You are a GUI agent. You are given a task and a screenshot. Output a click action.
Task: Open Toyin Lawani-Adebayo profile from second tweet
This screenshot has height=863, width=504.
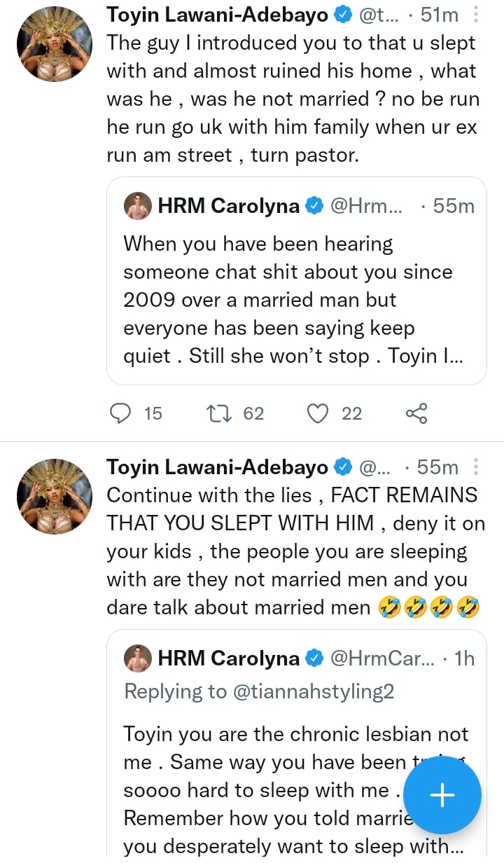(217, 467)
